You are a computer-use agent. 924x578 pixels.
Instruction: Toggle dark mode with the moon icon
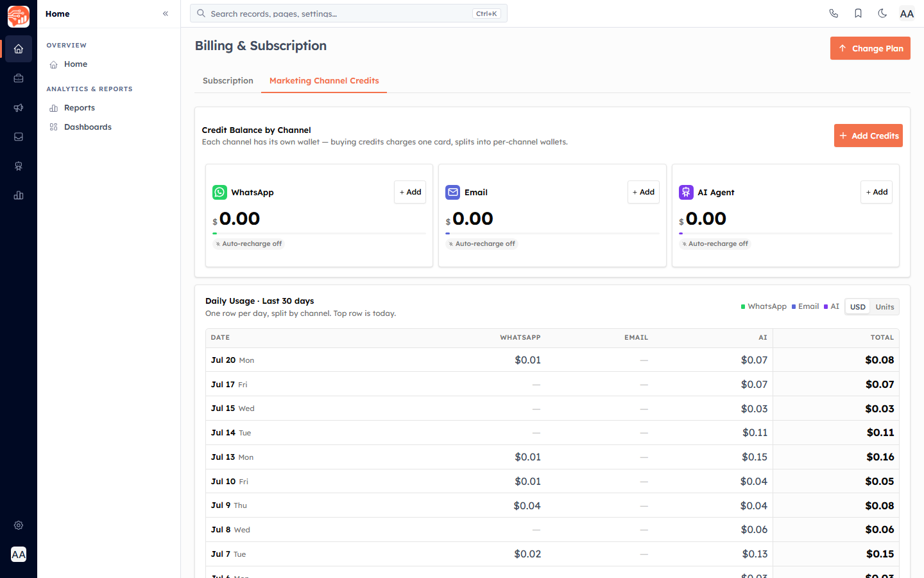(882, 13)
